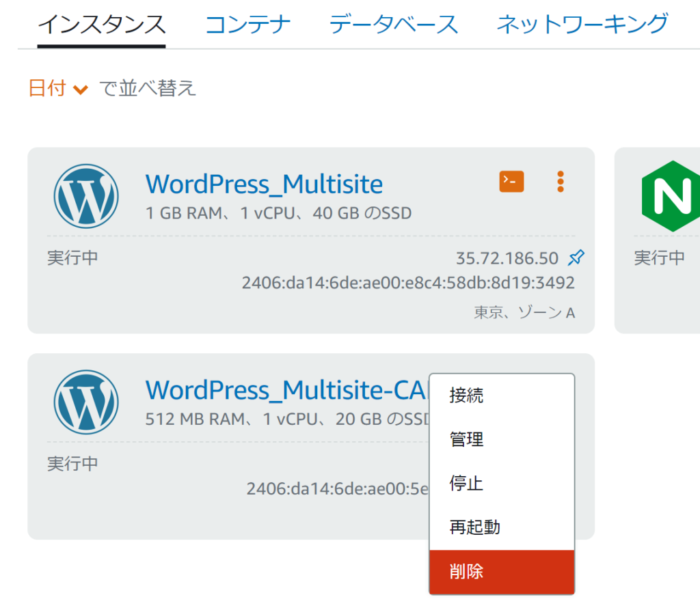700x610 pixels.
Task: Open browser SSH terminal for WordPress_Multisite
Action: click(x=511, y=182)
